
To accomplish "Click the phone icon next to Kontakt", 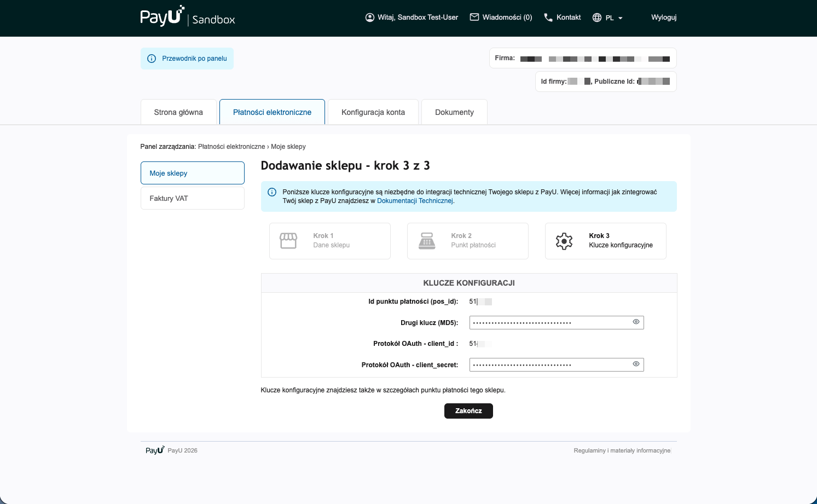I will click(548, 18).
